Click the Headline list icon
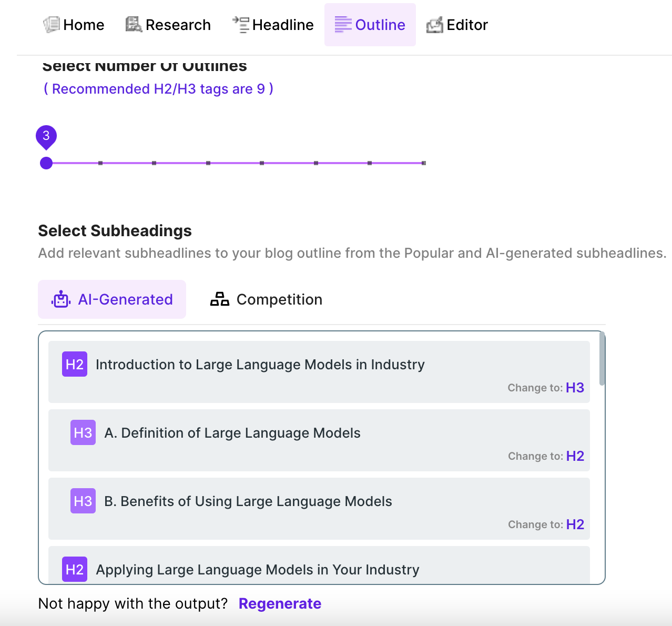This screenshot has width=672, height=626. [241, 25]
